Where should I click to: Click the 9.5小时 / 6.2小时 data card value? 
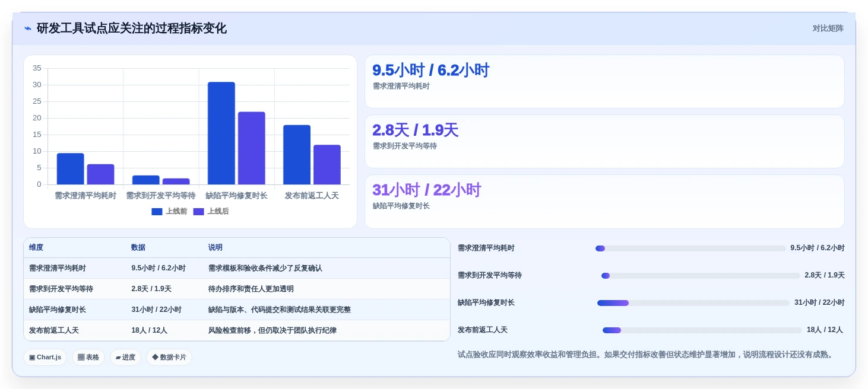point(430,70)
